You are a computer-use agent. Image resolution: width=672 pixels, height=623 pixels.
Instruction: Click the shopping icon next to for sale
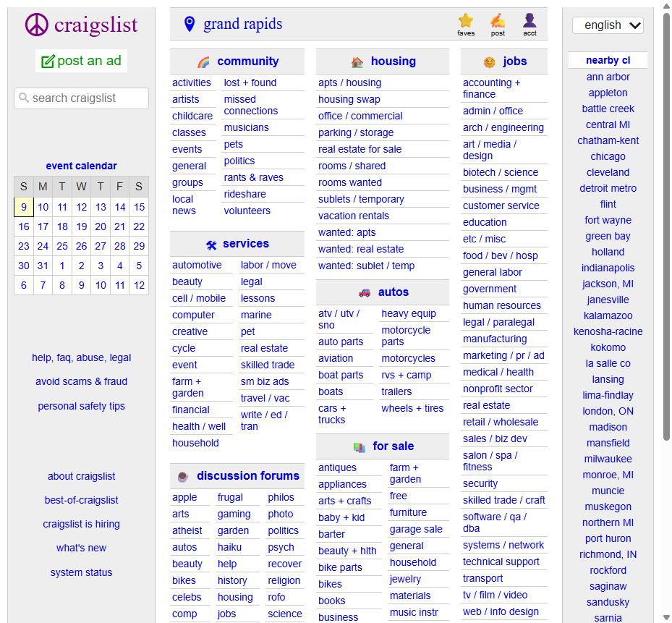[359, 447]
